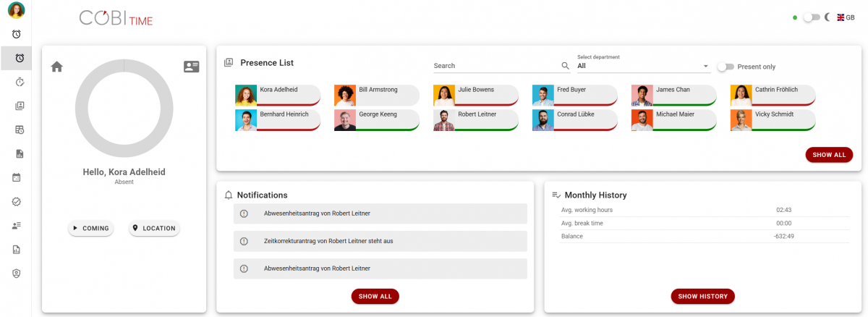Open the GB language selector

[846, 17]
